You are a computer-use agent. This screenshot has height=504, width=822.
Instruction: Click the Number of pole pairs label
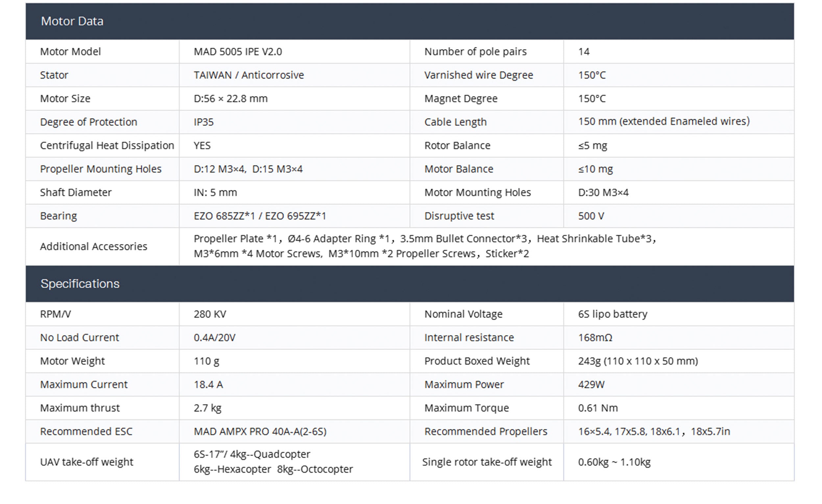(x=475, y=52)
